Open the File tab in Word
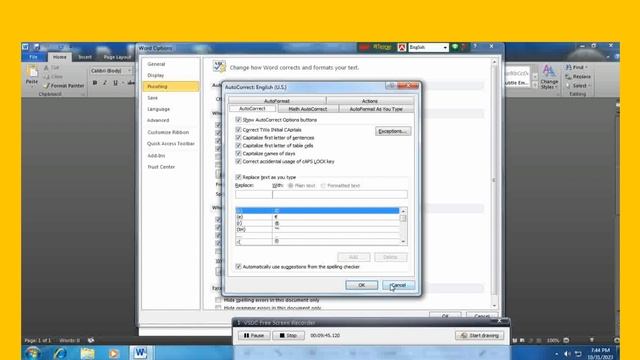 [33, 57]
